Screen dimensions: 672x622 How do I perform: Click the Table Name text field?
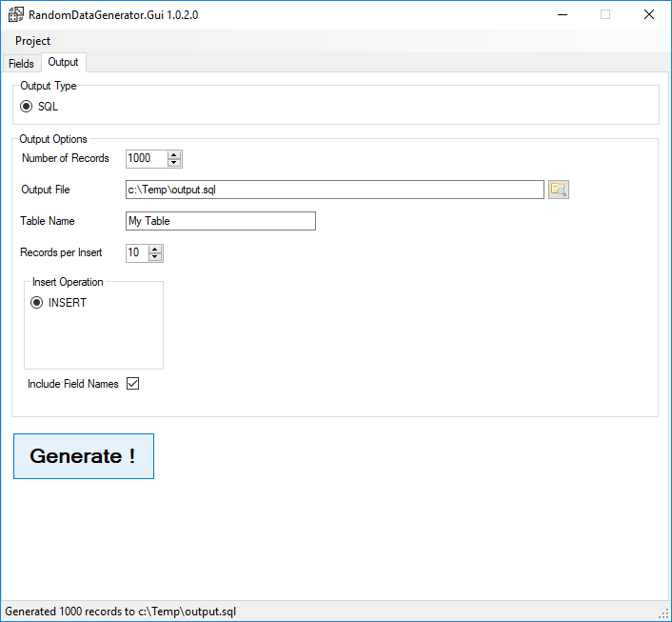click(x=221, y=221)
